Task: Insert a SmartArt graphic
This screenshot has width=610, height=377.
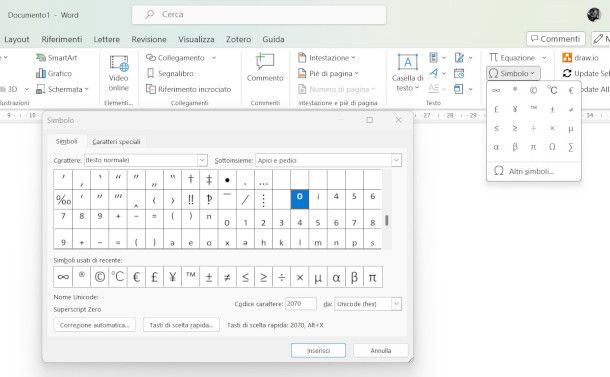Action: click(57, 58)
